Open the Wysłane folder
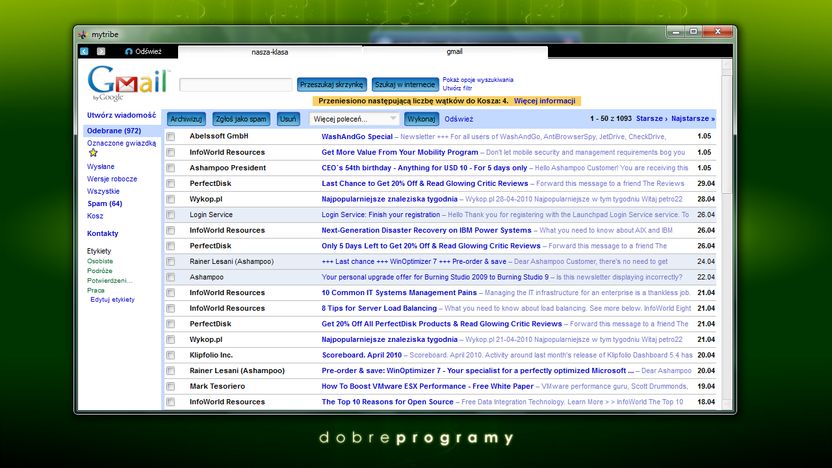 (101, 167)
